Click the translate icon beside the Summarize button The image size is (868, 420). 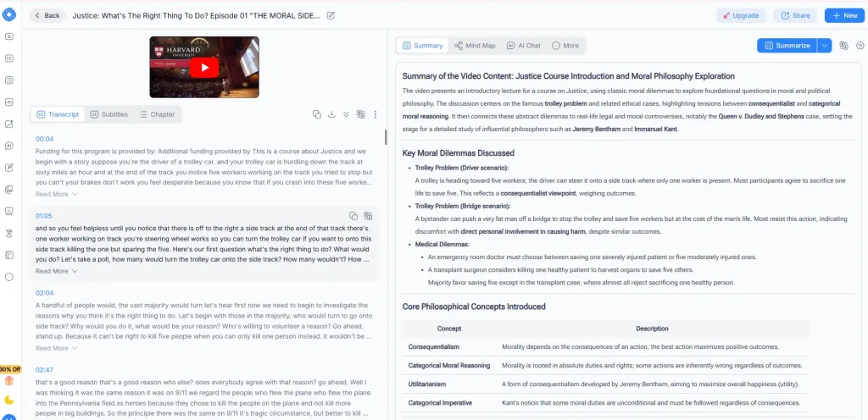pyautogui.click(x=844, y=46)
